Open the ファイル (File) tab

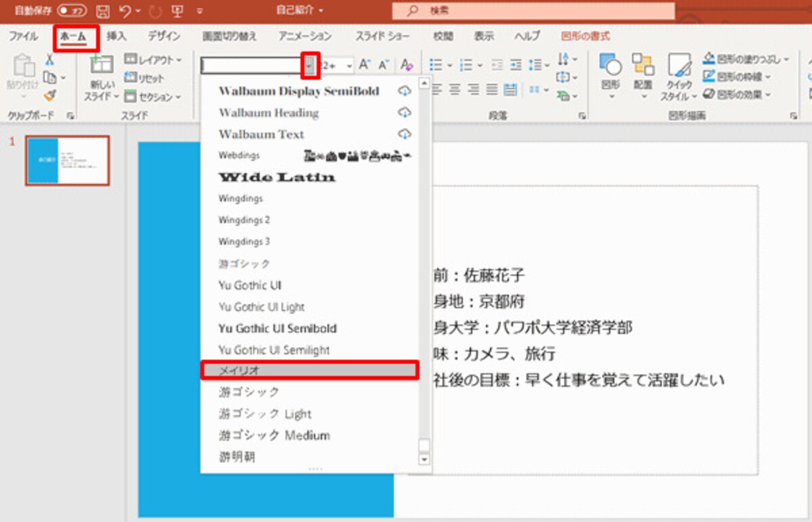click(23, 37)
